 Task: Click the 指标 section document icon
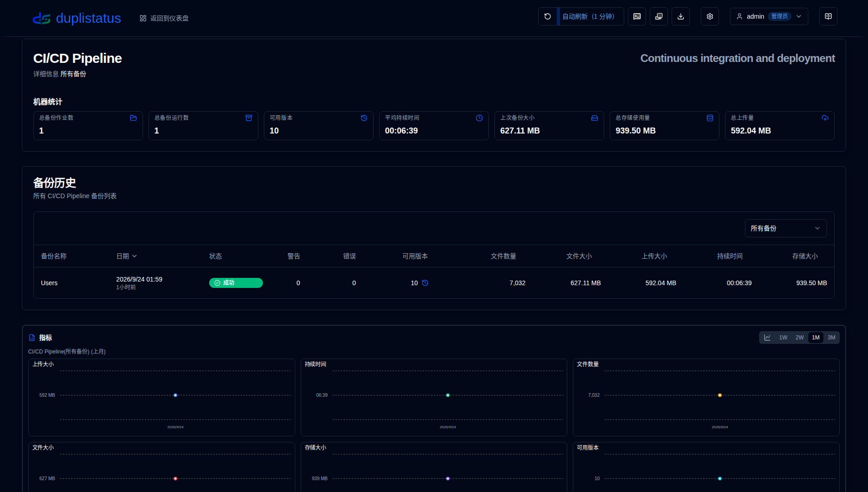(x=32, y=338)
